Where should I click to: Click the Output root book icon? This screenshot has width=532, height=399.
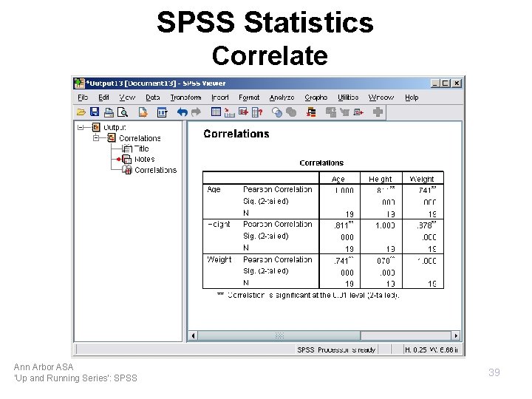[96, 127]
